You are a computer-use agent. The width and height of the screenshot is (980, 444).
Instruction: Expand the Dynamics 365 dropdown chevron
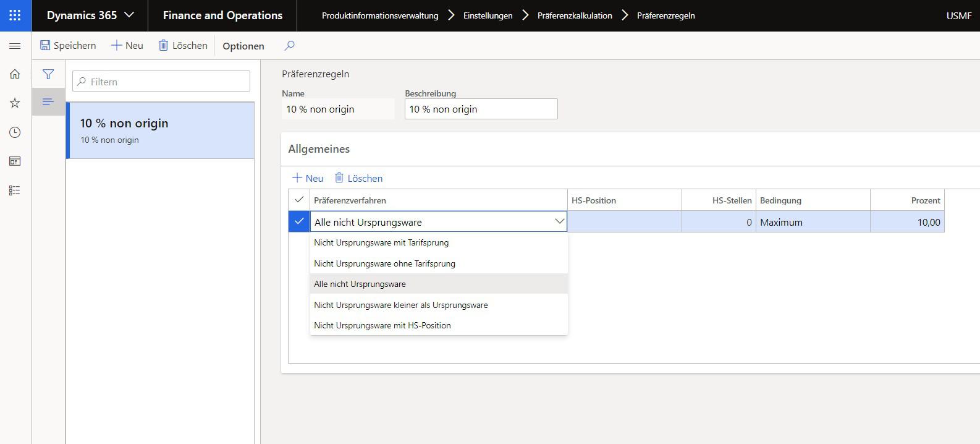point(129,15)
